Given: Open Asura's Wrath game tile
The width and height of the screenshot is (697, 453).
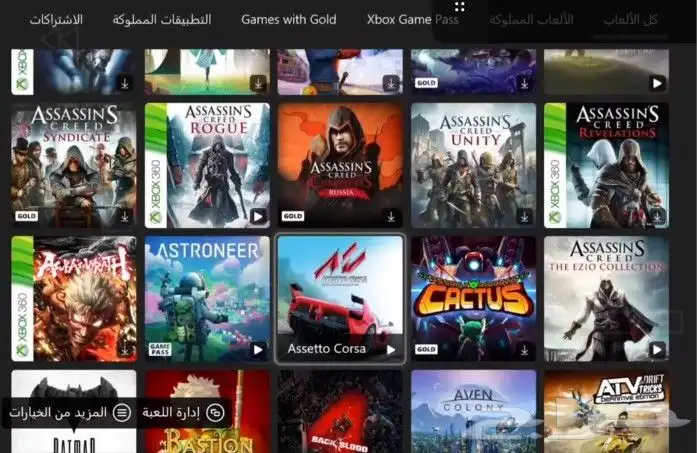Looking at the screenshot, I should coord(74,299).
